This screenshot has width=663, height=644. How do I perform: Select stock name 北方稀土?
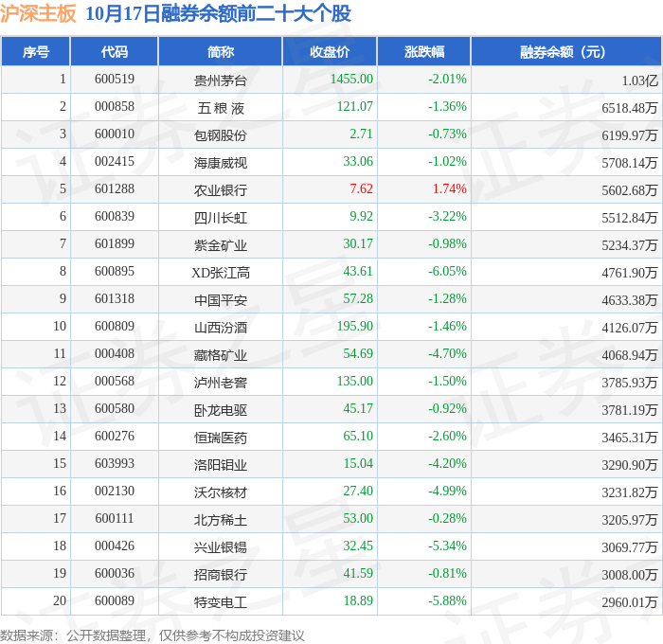click(x=221, y=520)
